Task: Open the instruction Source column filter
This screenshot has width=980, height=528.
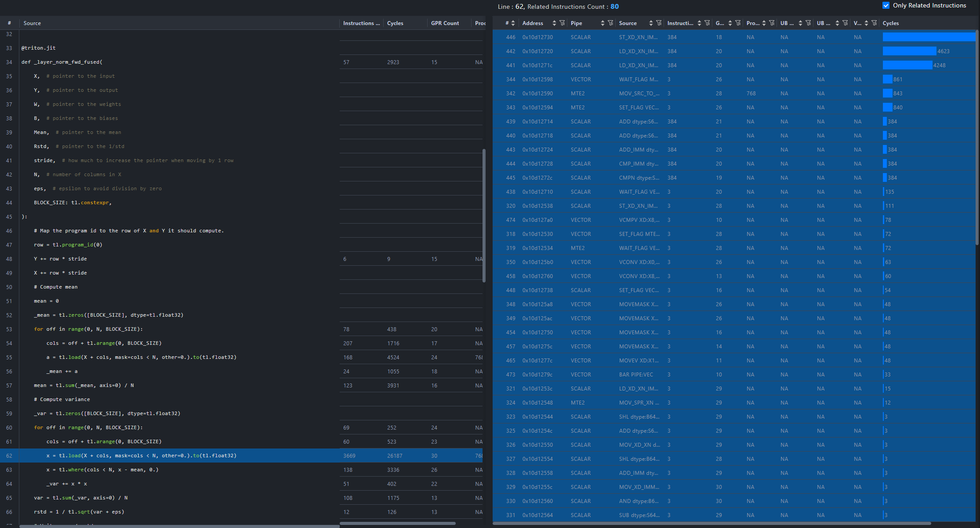Action: pyautogui.click(x=659, y=23)
